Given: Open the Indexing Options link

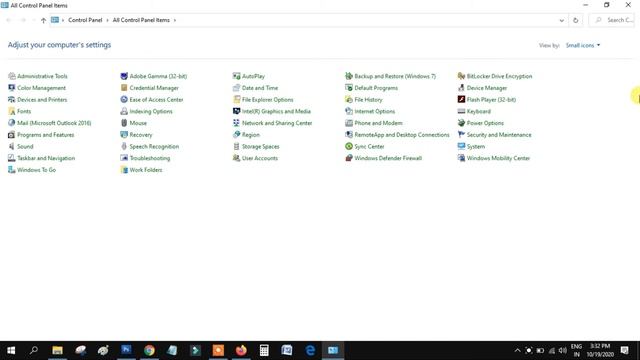Looking at the screenshot, I should 151,111.
